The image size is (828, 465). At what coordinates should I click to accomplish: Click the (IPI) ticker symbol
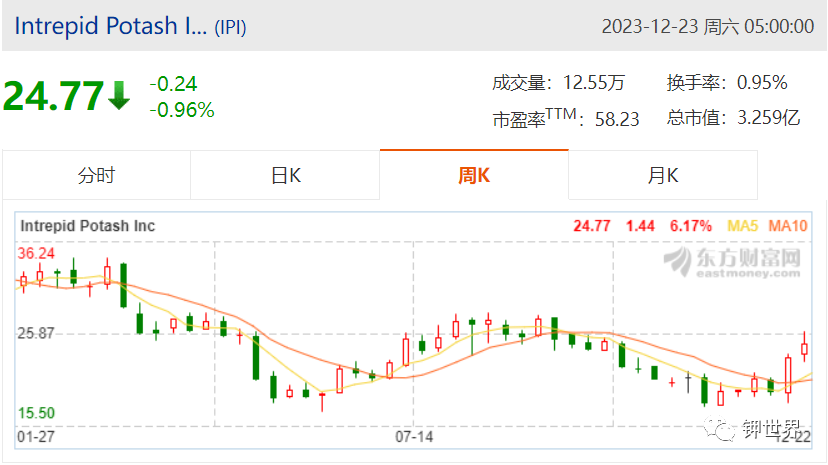(230, 27)
